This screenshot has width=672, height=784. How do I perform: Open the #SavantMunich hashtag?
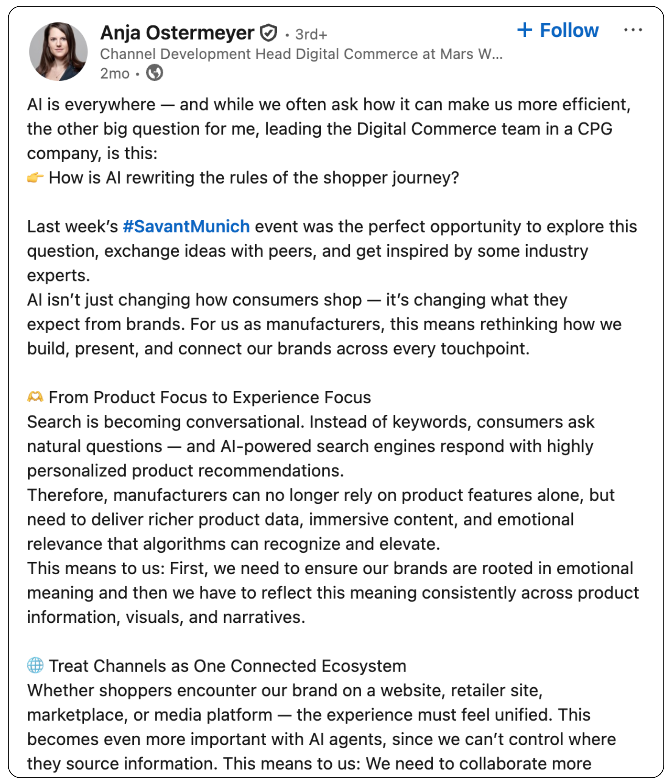(x=186, y=227)
